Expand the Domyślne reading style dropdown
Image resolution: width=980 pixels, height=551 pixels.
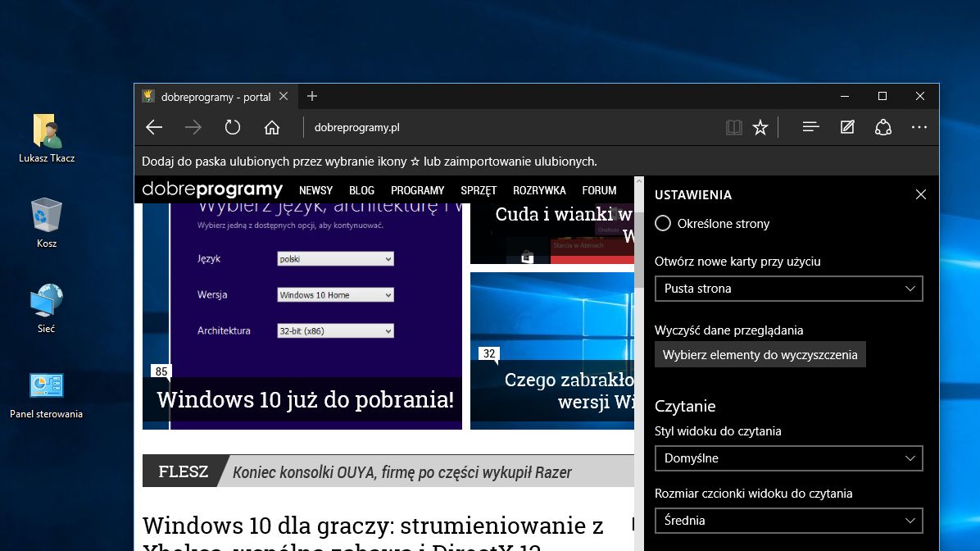[x=788, y=458]
